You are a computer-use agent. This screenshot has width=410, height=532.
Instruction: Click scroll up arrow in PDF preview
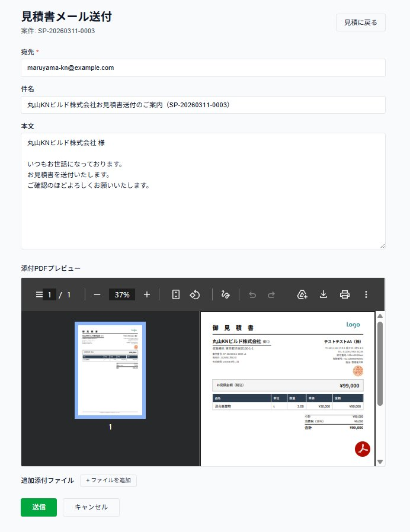pyautogui.click(x=380, y=316)
